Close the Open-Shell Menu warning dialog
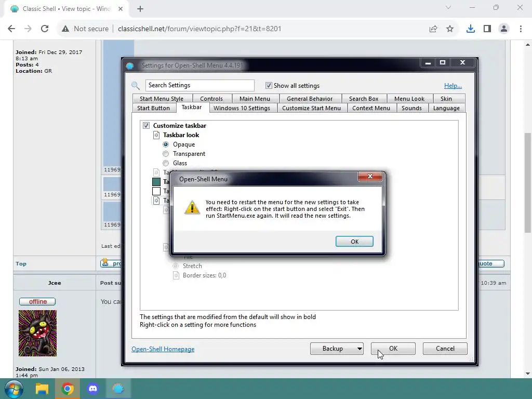532x399 pixels. tap(370, 176)
